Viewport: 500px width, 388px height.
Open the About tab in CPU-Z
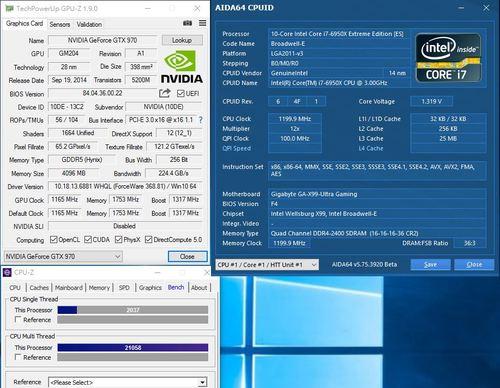pos(199,287)
